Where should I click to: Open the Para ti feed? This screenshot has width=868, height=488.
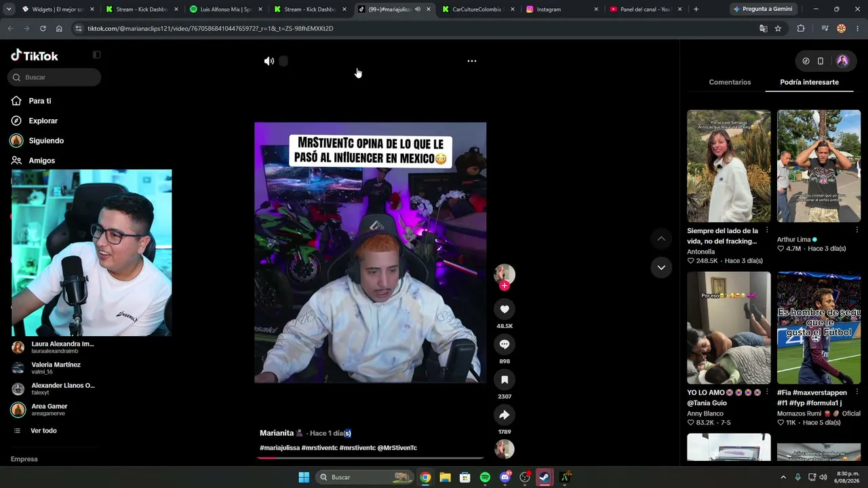(x=40, y=101)
